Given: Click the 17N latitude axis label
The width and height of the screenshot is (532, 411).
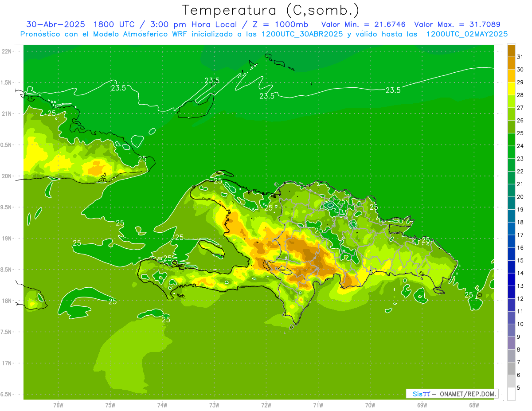Looking at the screenshot, I should [x=8, y=363].
